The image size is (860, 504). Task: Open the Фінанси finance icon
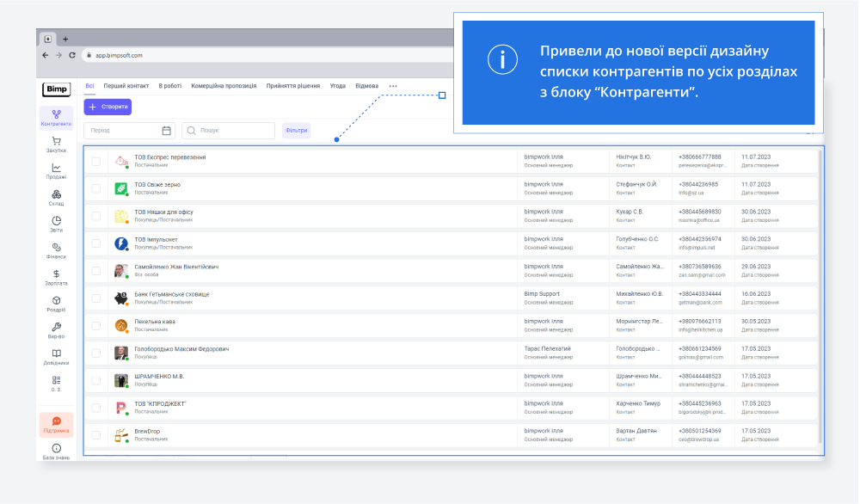tap(56, 248)
